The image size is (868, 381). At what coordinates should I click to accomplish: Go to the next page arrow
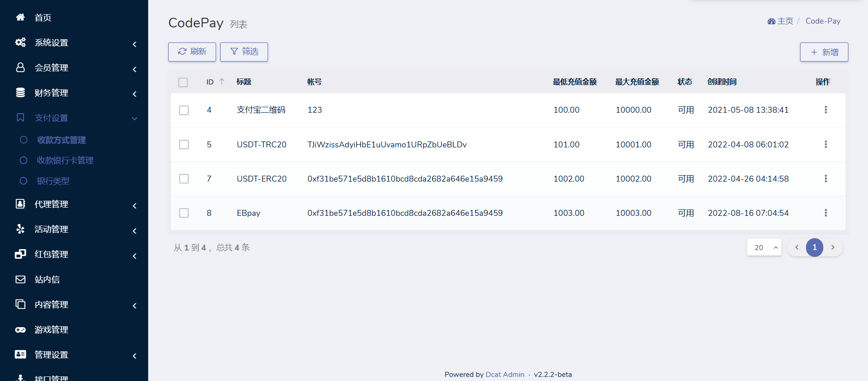click(x=833, y=247)
